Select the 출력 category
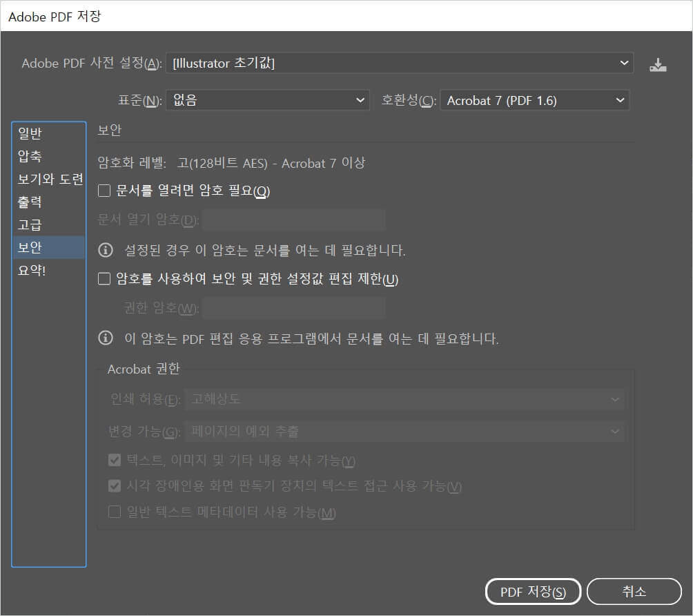 [x=48, y=202]
